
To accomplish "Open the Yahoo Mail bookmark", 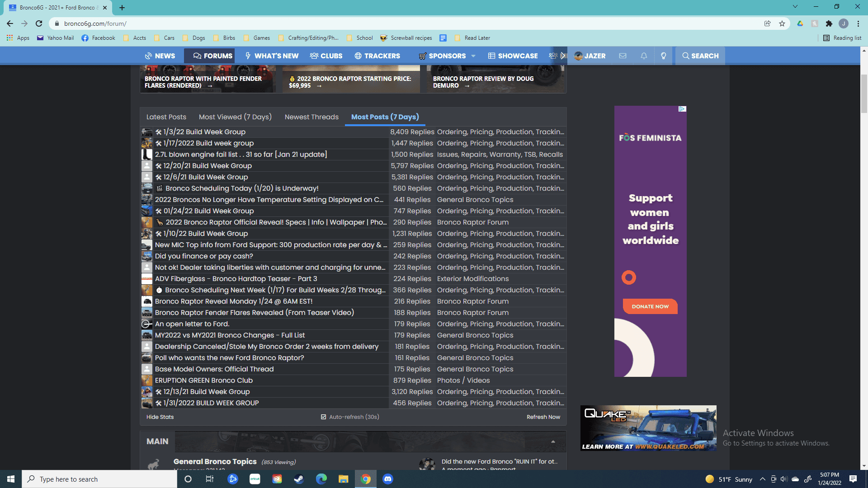I will point(56,38).
